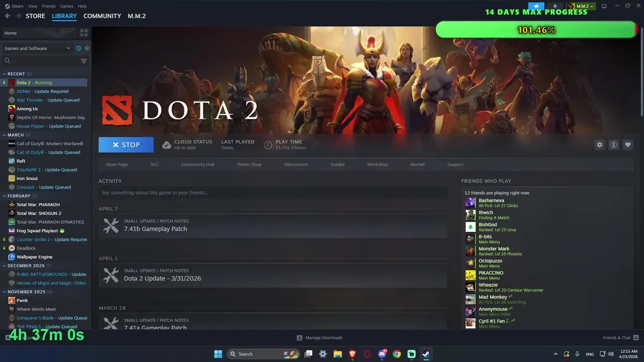Toggle sort by recent clock icon
Image resolution: width=644 pixels, height=362 pixels.
coord(78,48)
